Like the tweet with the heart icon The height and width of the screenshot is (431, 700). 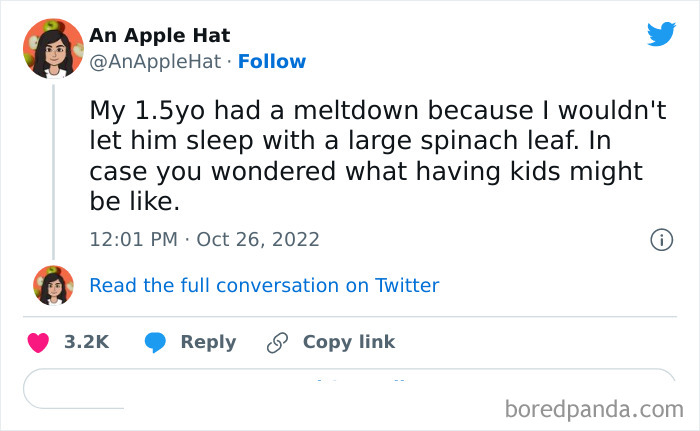[38, 342]
